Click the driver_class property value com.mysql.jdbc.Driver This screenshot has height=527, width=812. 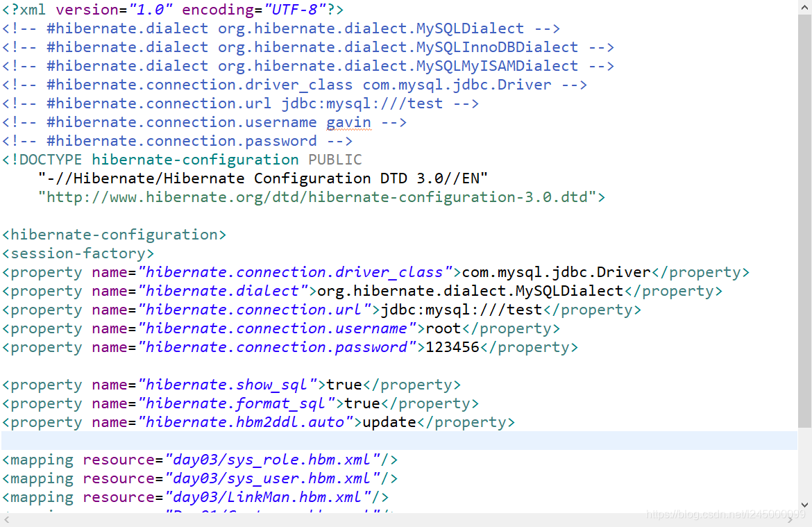(x=556, y=272)
